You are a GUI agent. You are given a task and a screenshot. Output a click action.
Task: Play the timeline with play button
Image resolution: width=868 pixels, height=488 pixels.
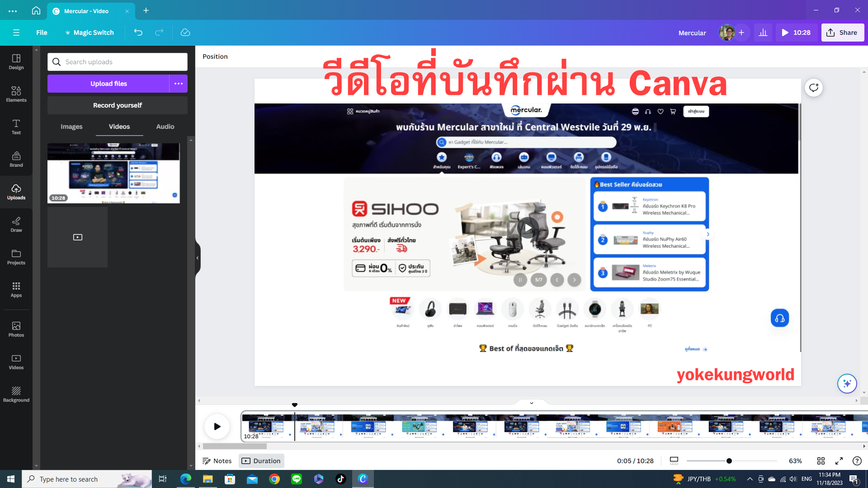tap(217, 426)
